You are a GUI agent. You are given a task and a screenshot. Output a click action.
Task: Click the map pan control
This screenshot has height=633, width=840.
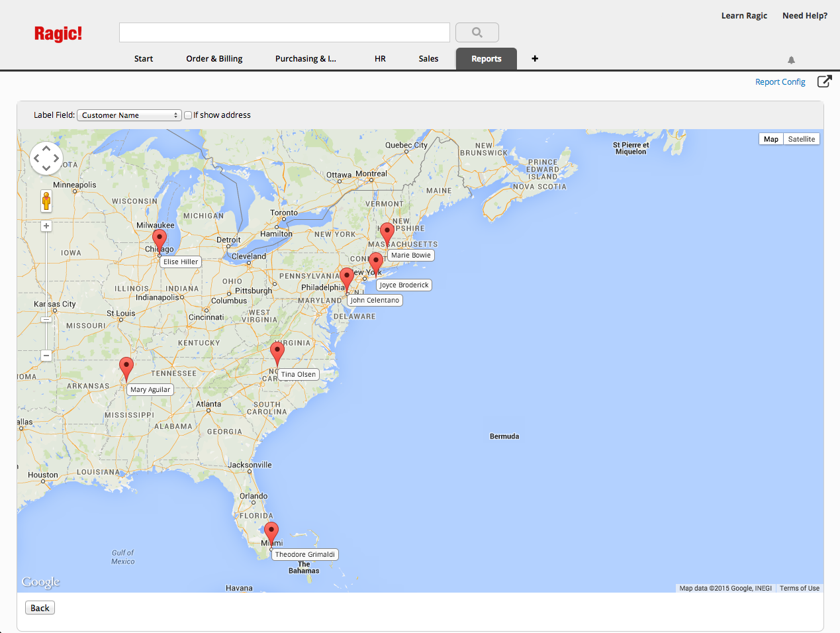coord(46,158)
